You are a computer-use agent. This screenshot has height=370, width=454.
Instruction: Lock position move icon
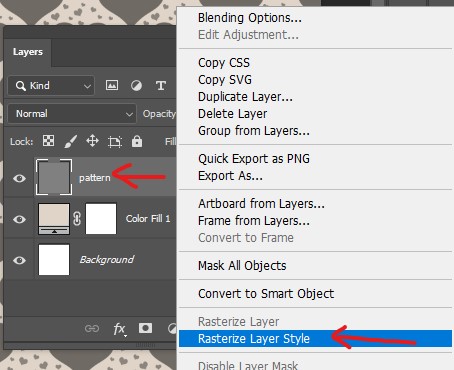point(92,141)
